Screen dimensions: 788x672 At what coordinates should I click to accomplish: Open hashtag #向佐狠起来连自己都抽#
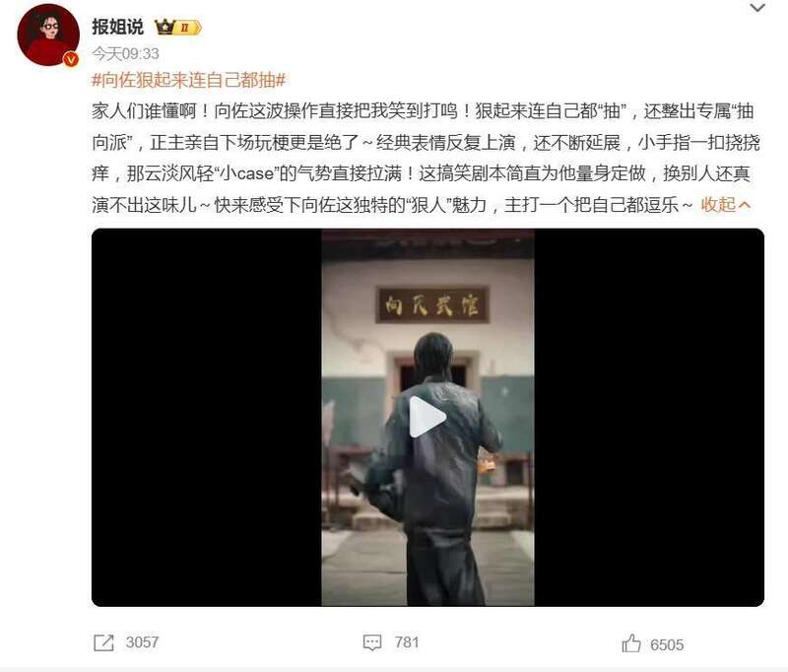point(189,80)
